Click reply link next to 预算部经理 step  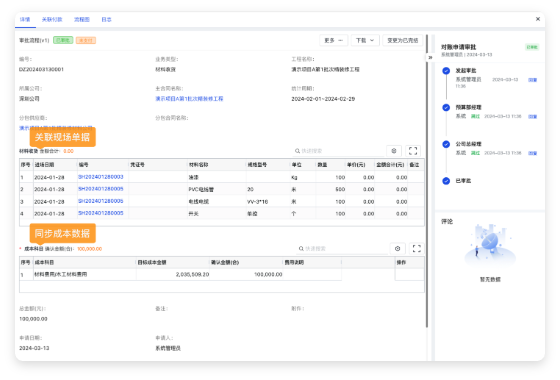coord(532,116)
